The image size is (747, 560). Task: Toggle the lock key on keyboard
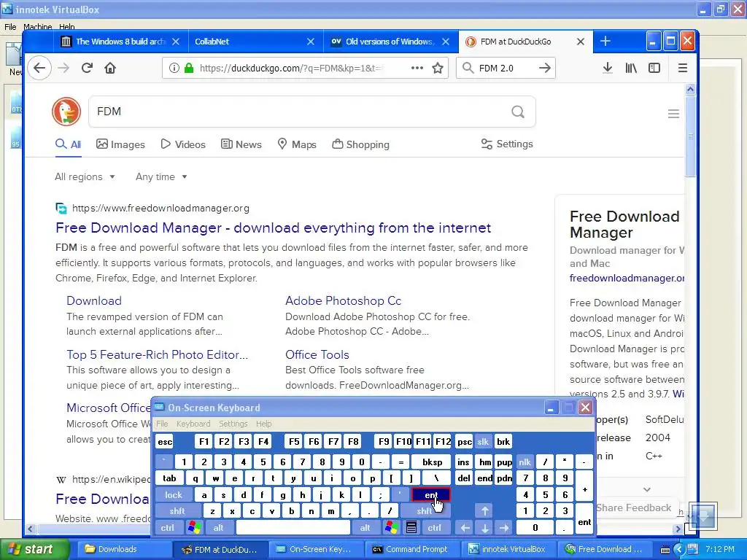coord(174,495)
